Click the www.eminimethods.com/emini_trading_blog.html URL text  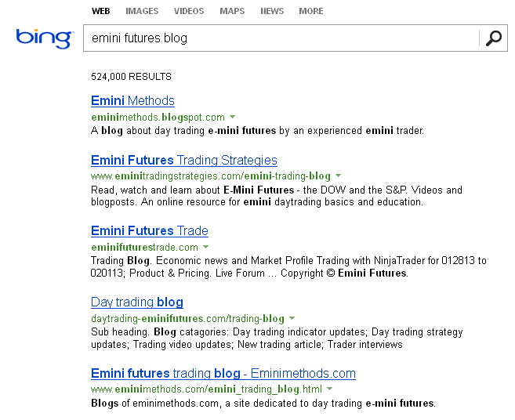click(x=207, y=389)
